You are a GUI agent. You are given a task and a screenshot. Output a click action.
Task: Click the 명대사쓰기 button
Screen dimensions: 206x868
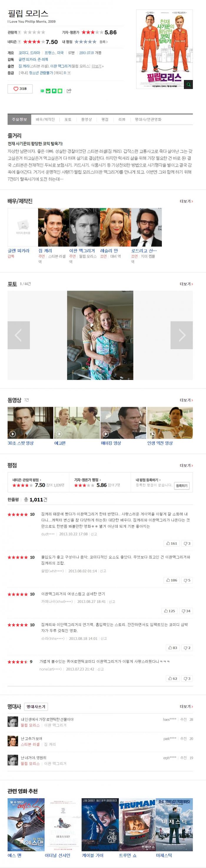coord(36,706)
